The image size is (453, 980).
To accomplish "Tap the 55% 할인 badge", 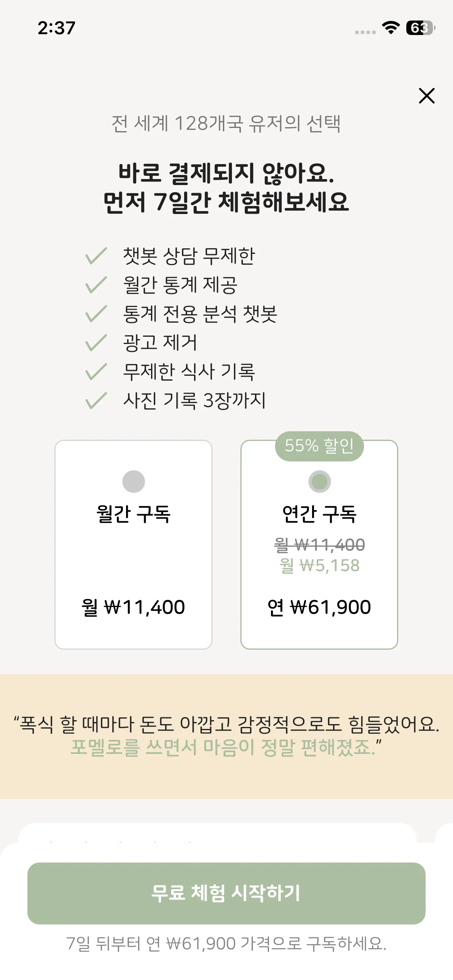I will tap(319, 446).
